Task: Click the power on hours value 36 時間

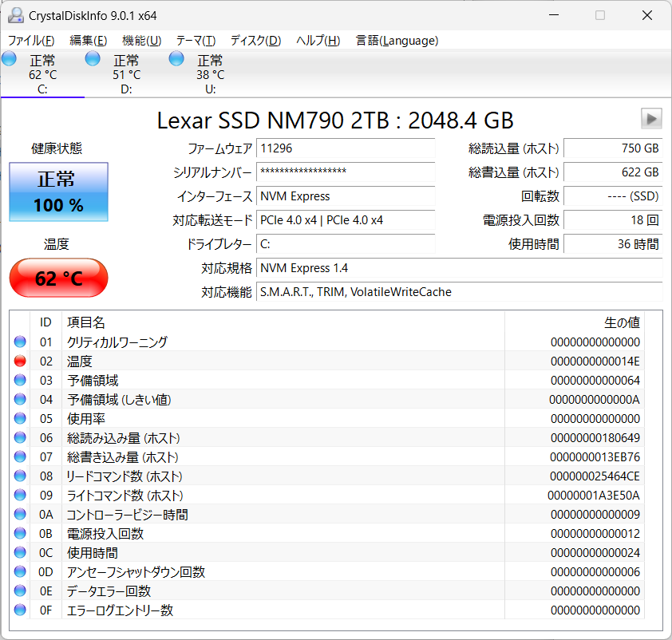Action: 613,244
